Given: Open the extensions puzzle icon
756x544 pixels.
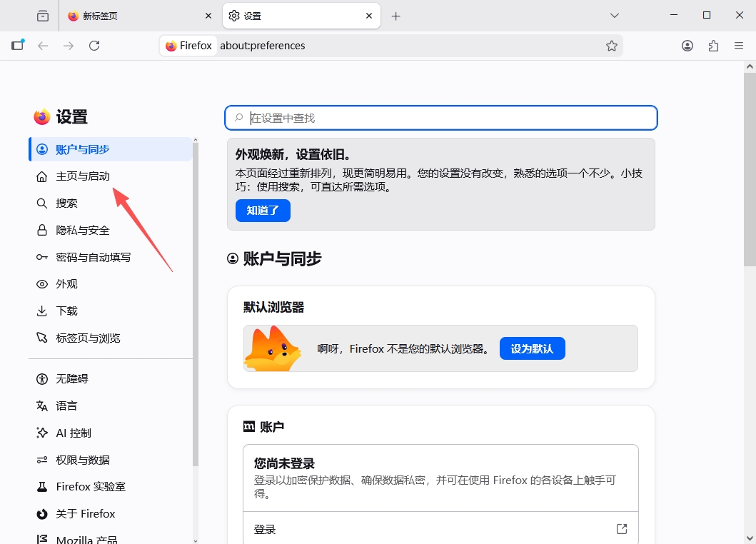Looking at the screenshot, I should click(714, 46).
